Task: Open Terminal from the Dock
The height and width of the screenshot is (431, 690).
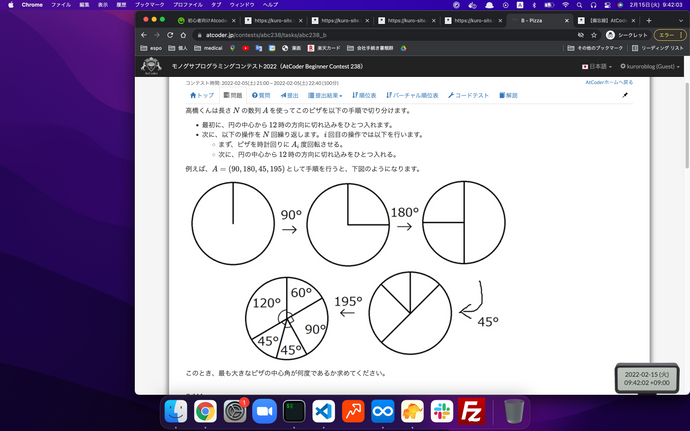Action: pyautogui.click(x=294, y=411)
